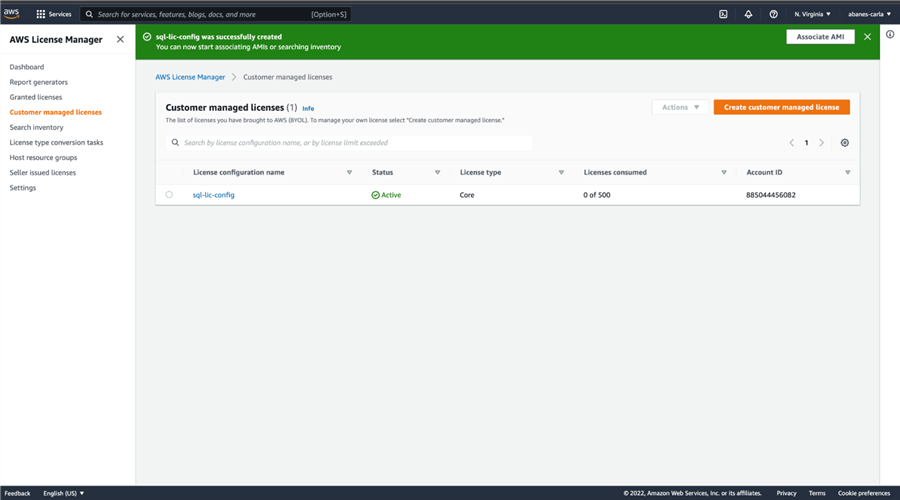Open Search inventory in sidebar
This screenshot has width=900, height=500.
(36, 127)
